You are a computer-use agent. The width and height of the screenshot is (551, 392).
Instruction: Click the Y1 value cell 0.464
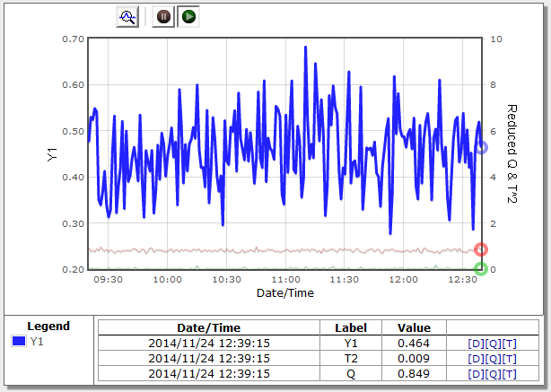click(414, 343)
